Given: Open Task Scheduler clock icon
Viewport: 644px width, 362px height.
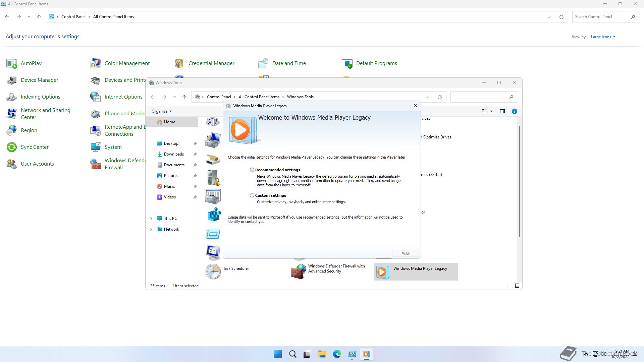Looking at the screenshot, I should click(x=213, y=271).
